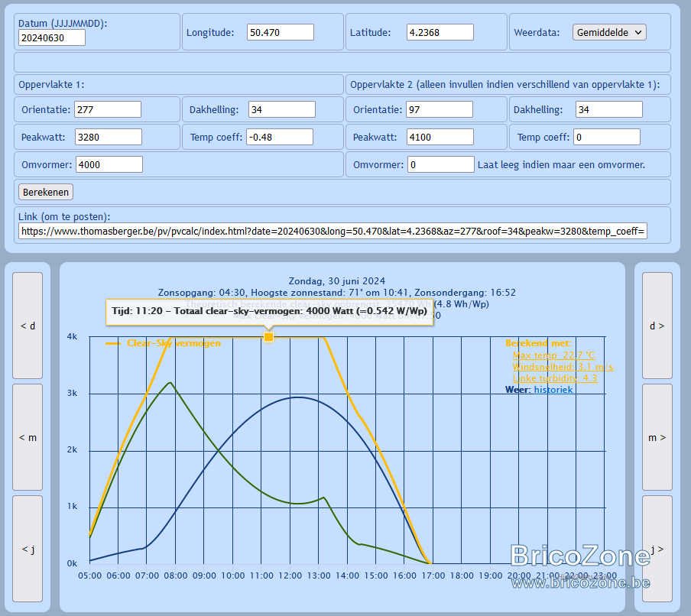Open the Weerdata dropdown
This screenshot has width=691, height=616.
[609, 32]
